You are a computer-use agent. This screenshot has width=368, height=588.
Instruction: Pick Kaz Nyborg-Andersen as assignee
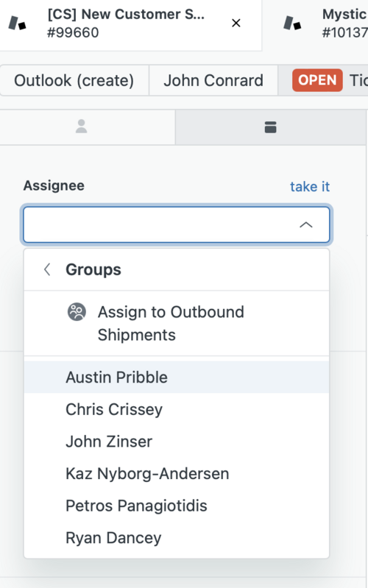(x=177, y=474)
